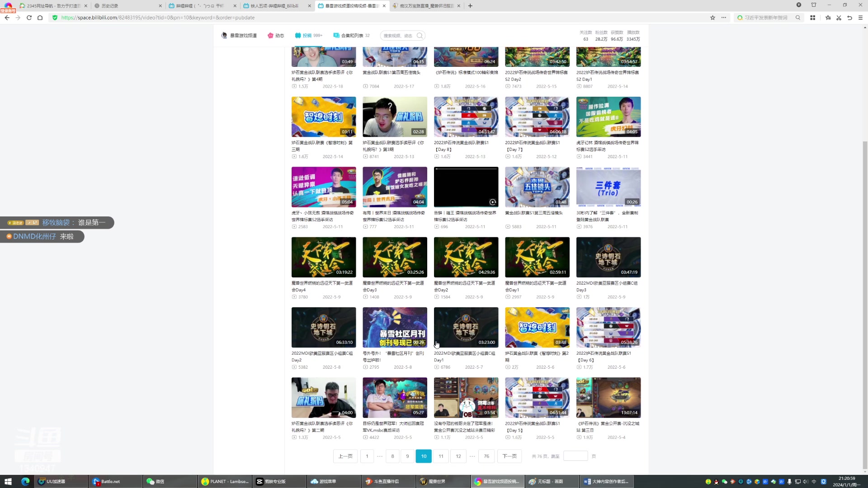This screenshot has width=868, height=488.
Task: Jump to pagination page 11
Action: point(441,456)
